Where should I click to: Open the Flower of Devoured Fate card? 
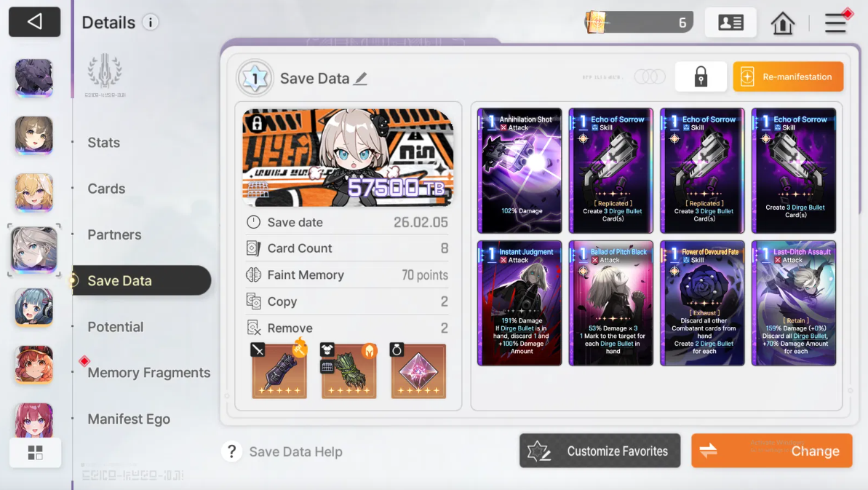702,303
